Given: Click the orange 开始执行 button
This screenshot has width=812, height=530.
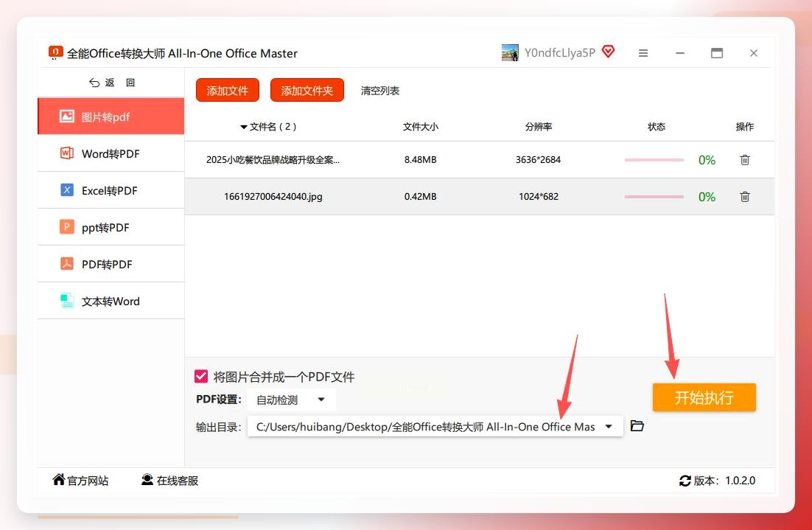Looking at the screenshot, I should (x=704, y=397).
